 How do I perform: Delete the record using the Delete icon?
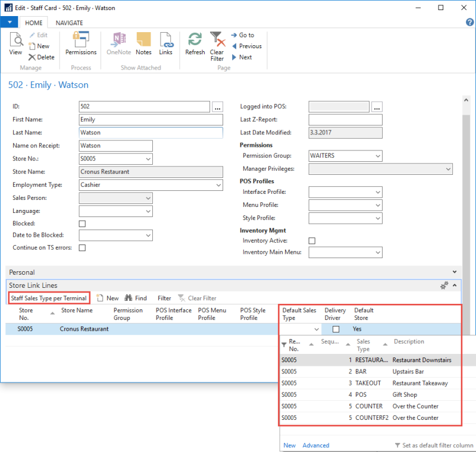(x=41, y=57)
